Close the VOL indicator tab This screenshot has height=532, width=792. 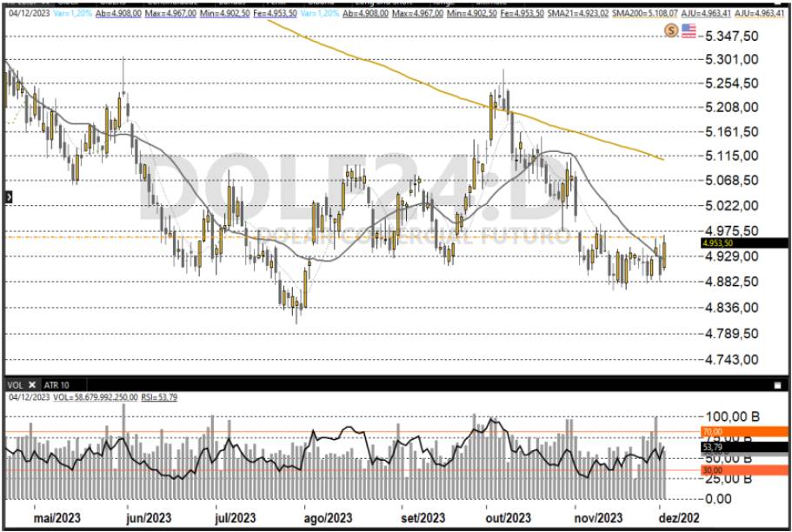coord(32,384)
